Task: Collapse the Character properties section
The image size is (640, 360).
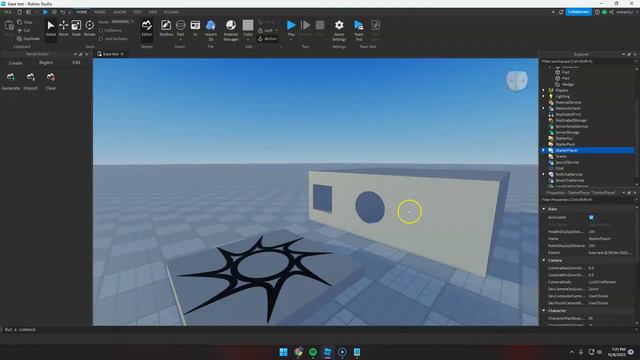Action: (544, 311)
